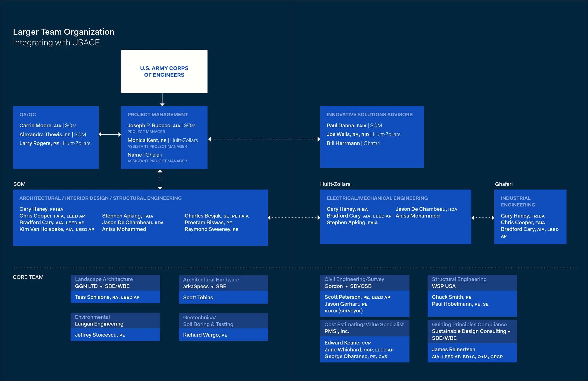
Task: Click Scott Peterson, PE, LEED AP
Action: tap(357, 297)
